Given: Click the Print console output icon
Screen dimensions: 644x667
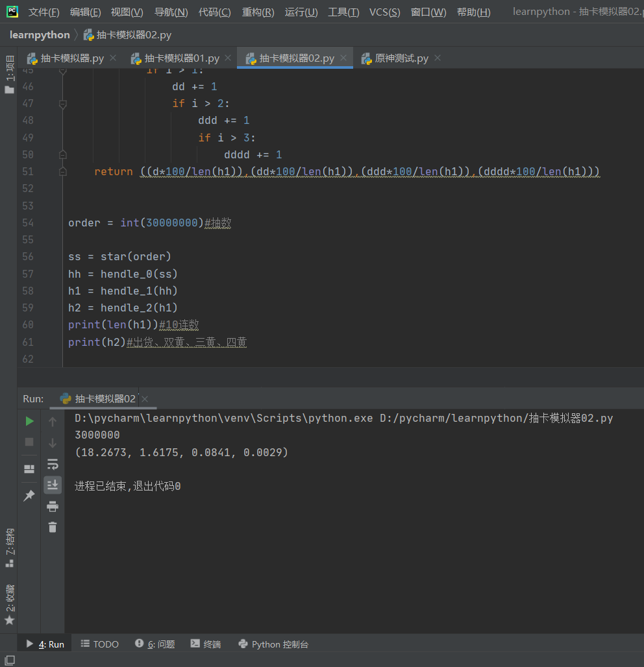Looking at the screenshot, I should (x=53, y=506).
